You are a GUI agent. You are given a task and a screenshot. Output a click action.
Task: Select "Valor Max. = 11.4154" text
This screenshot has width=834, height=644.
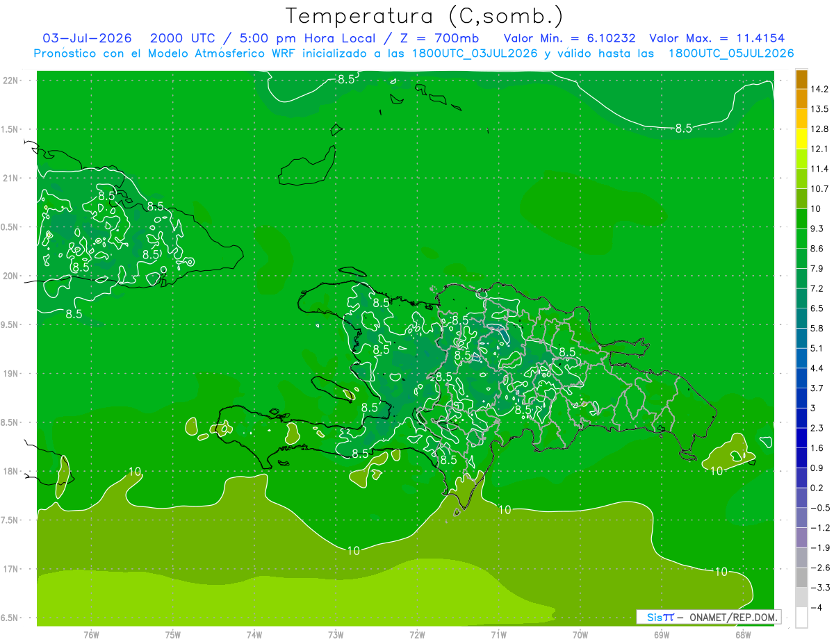[x=717, y=38]
